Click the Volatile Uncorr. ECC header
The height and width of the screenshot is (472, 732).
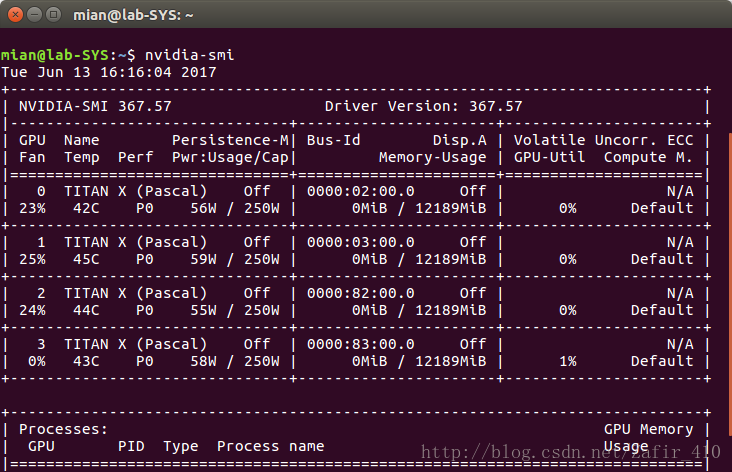604,141
